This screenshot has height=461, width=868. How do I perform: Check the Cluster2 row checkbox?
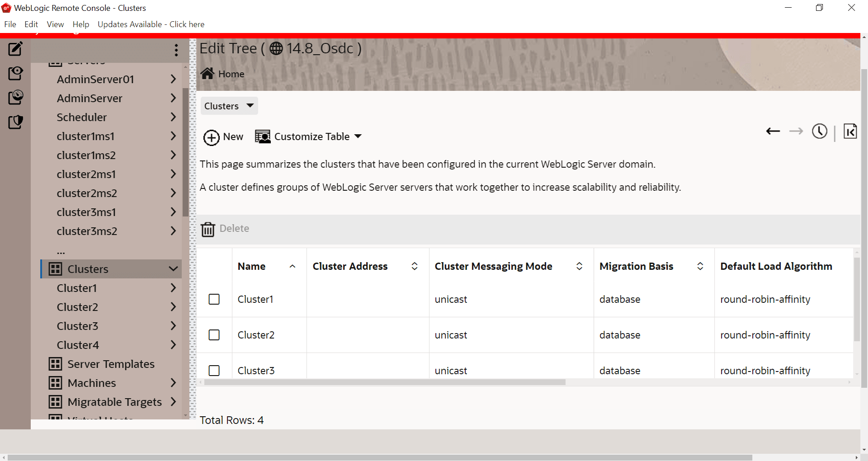[x=214, y=335]
